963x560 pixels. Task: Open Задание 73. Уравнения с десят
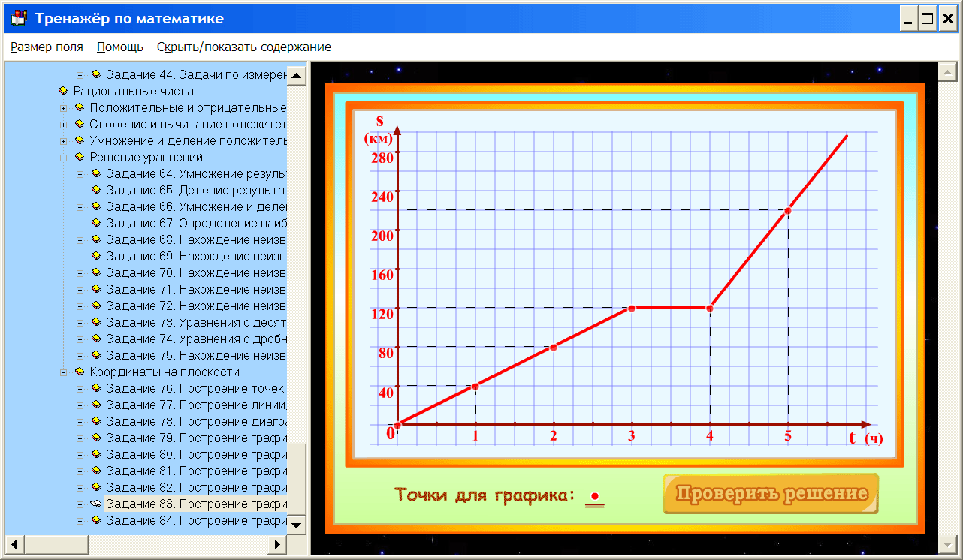coord(195,322)
